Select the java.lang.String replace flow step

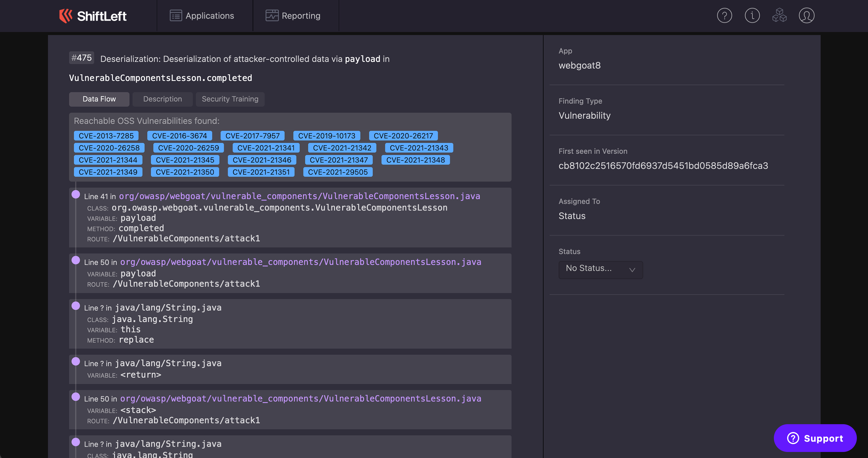(290, 324)
